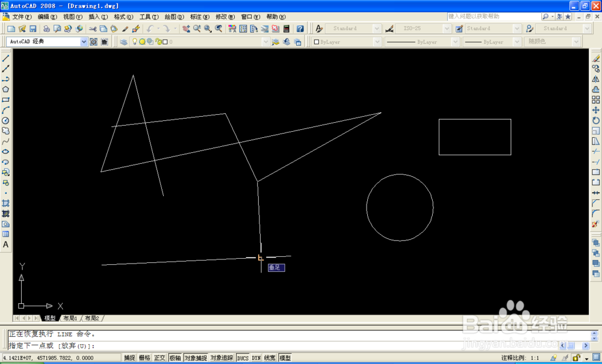Click the 注释比例 1:1 annotation scale
The image size is (602, 364).
(x=520, y=358)
